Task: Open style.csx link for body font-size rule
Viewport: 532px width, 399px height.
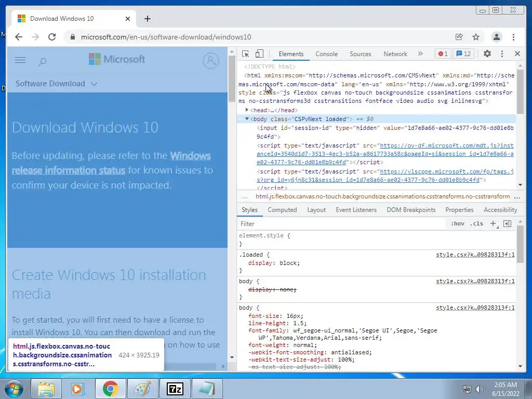Action: click(x=475, y=308)
